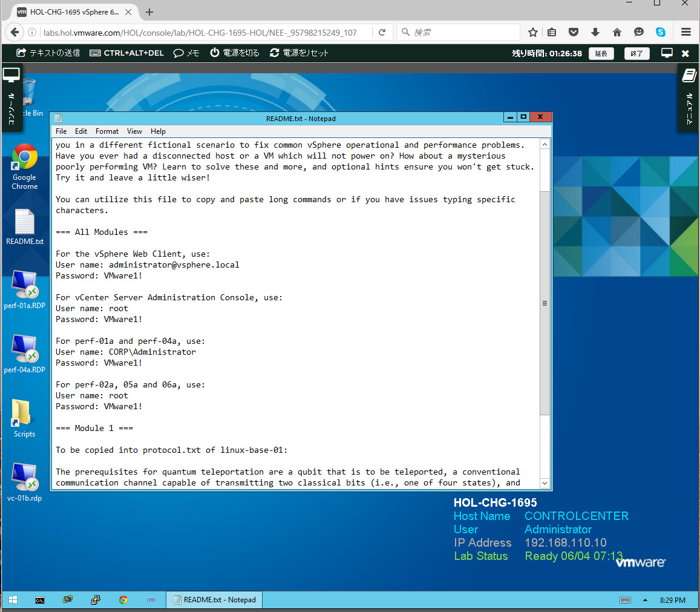Open the PuTTY icon in VM taskbar
The width and height of the screenshot is (700, 612).
pos(95,600)
